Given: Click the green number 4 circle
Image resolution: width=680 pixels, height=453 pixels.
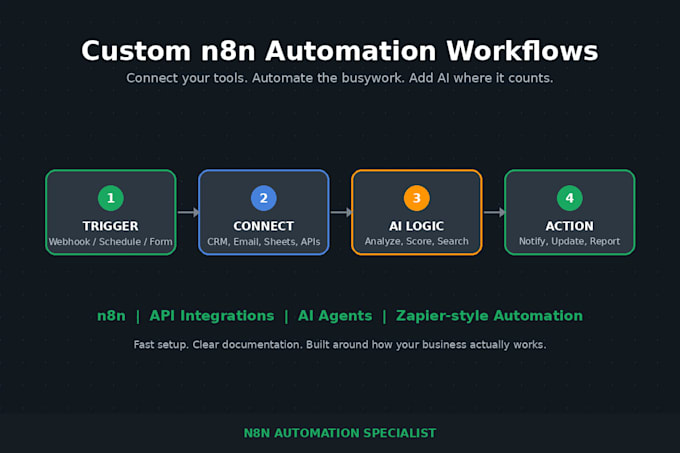Looking at the screenshot, I should pos(569,198).
